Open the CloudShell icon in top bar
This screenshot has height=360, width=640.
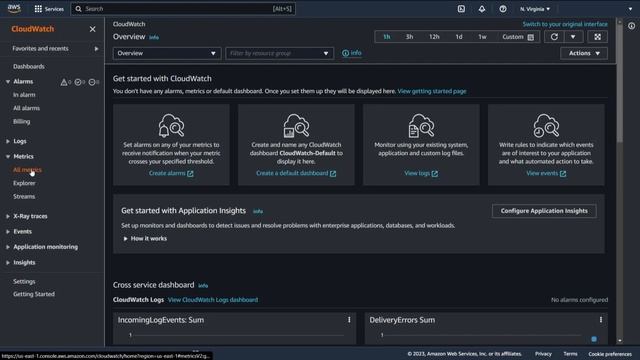click(461, 9)
